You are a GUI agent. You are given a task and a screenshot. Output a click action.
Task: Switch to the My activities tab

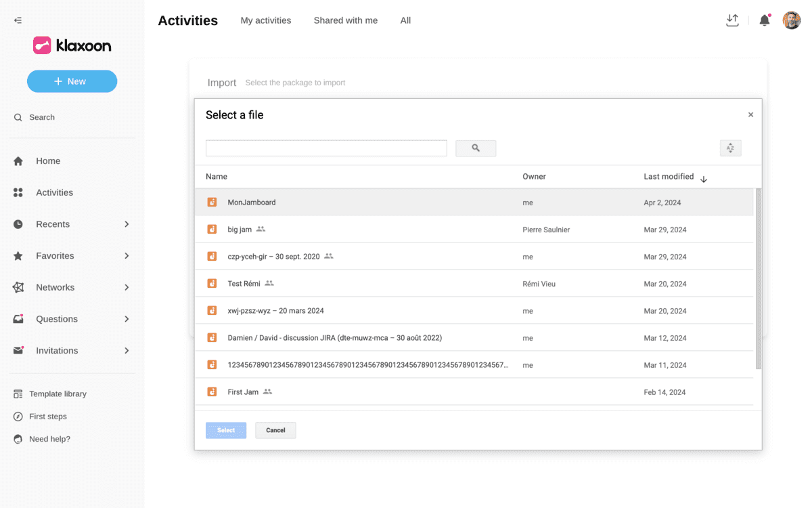coord(265,20)
